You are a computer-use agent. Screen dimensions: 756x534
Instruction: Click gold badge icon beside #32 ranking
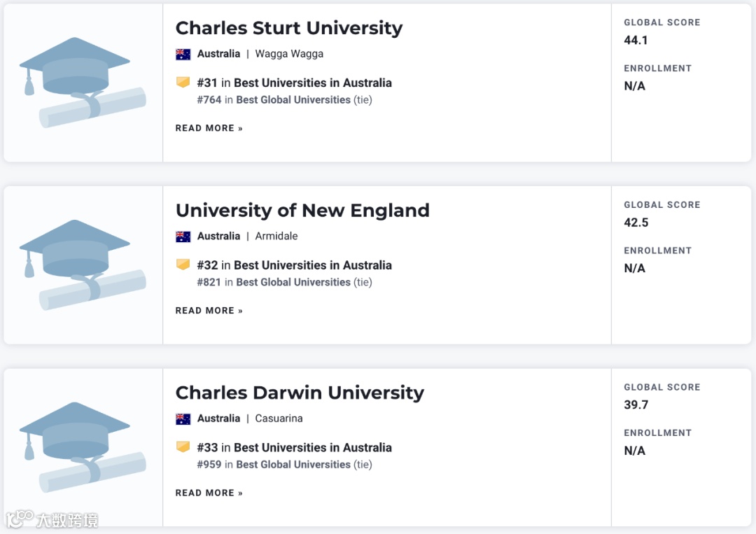coord(183,265)
